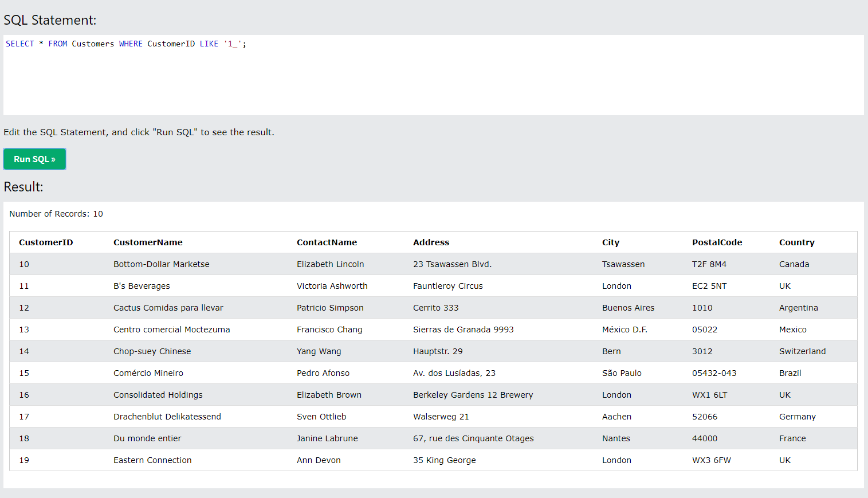Click the Address column header
Screen dimensions: 868x498
431,242
